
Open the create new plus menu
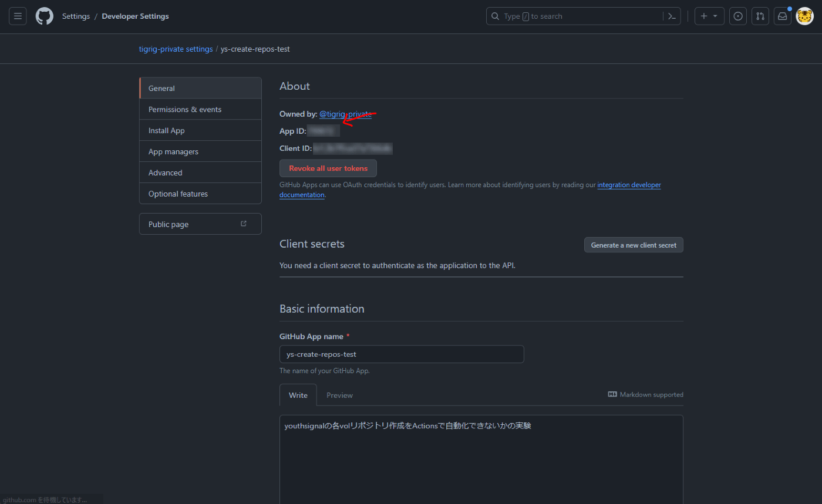(x=709, y=16)
